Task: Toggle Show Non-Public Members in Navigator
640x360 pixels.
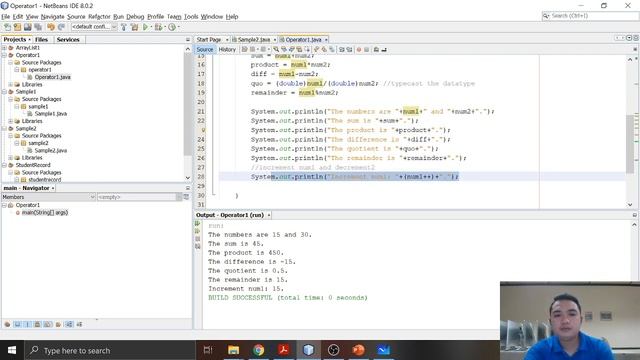Action: point(38,324)
